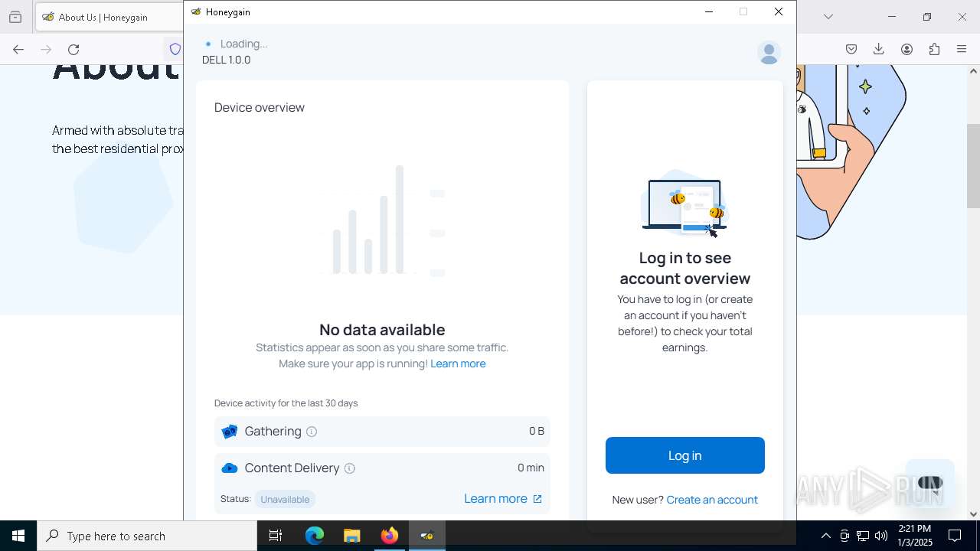
Task: Click the laptop with bees illustration
Action: 684,204
